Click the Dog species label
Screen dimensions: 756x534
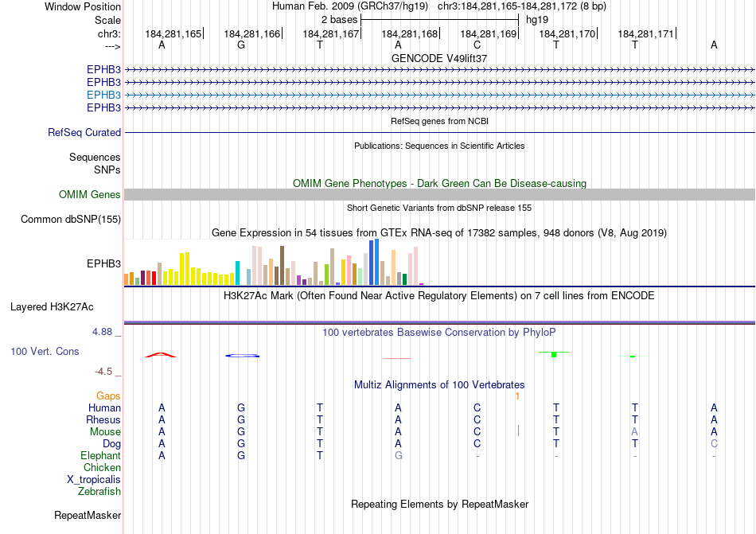pyautogui.click(x=112, y=443)
